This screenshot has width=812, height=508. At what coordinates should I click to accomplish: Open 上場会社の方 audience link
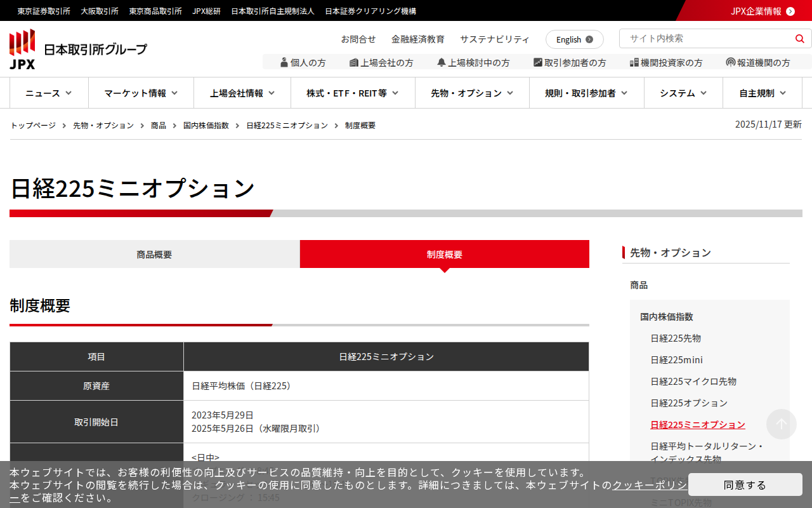tap(381, 62)
